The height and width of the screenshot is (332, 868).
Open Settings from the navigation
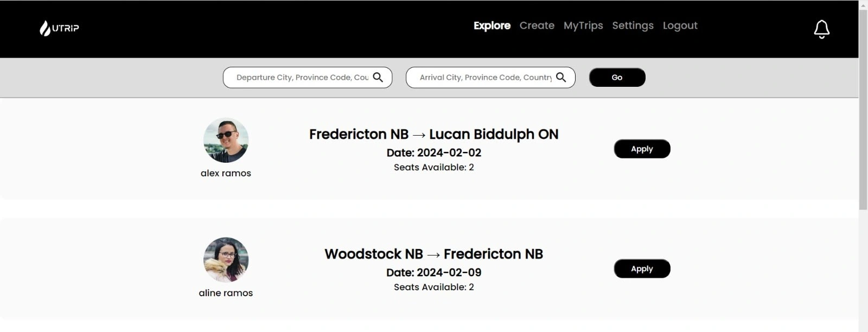click(x=633, y=25)
